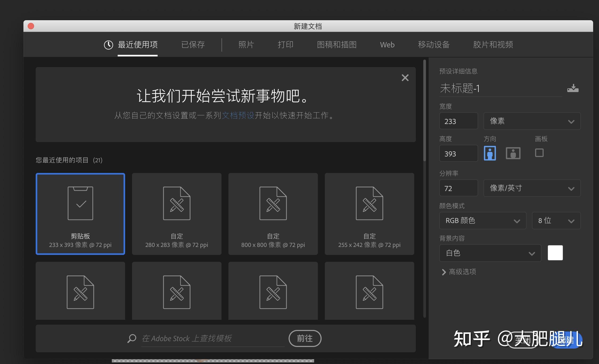Viewport: 599px width, 364px height.
Task: Select the 自定 255 x 242 preset
Action: pos(370,214)
